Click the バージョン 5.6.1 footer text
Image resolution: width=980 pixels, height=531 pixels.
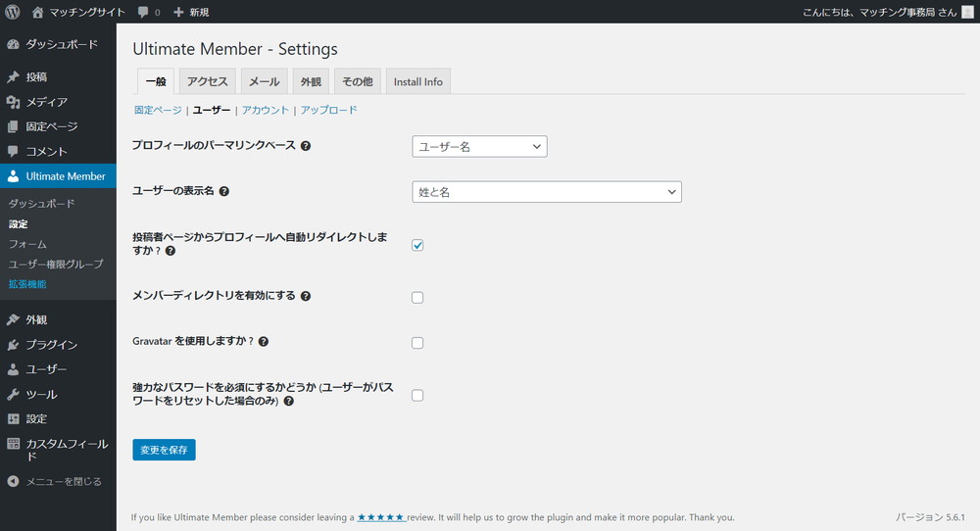click(930, 517)
